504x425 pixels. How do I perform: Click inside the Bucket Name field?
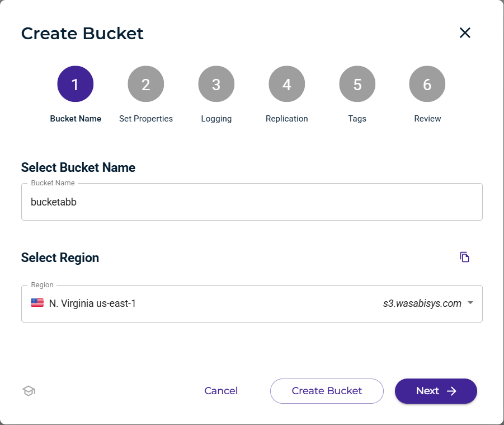(252, 202)
